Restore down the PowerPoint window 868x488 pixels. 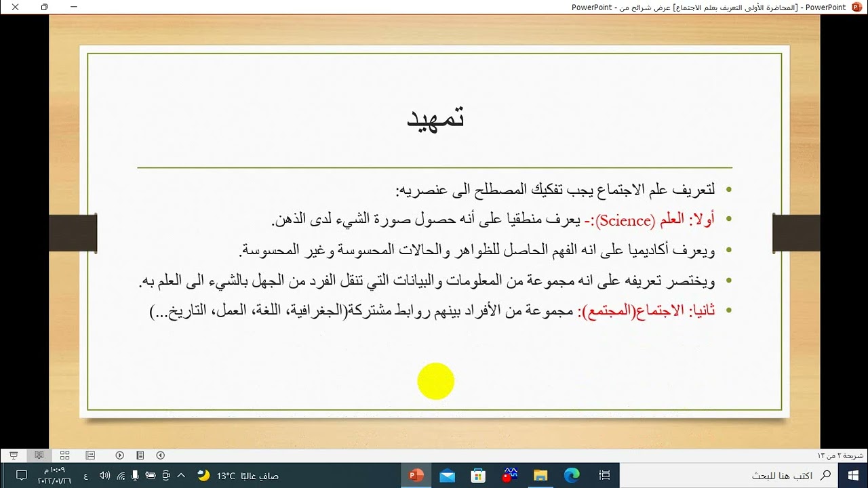(44, 7)
